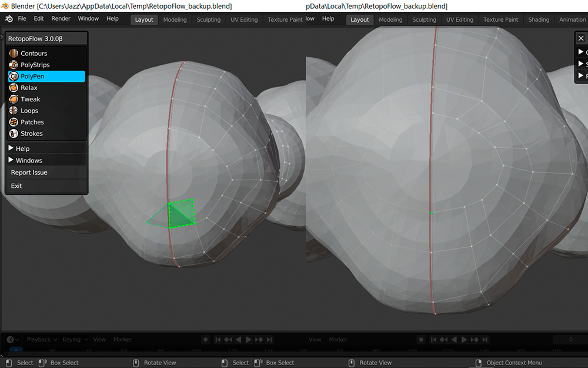The width and height of the screenshot is (588, 368).
Task: Open the Window menu
Action: click(88, 18)
